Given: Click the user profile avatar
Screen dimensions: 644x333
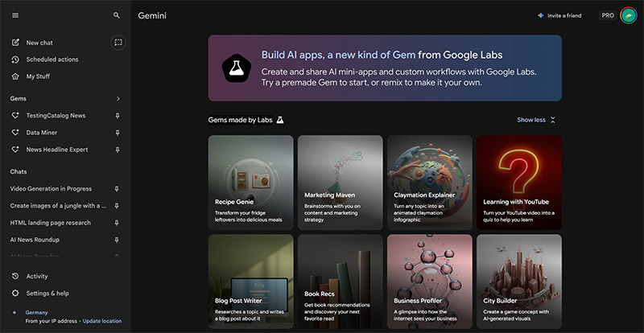Looking at the screenshot, I should 629,15.
